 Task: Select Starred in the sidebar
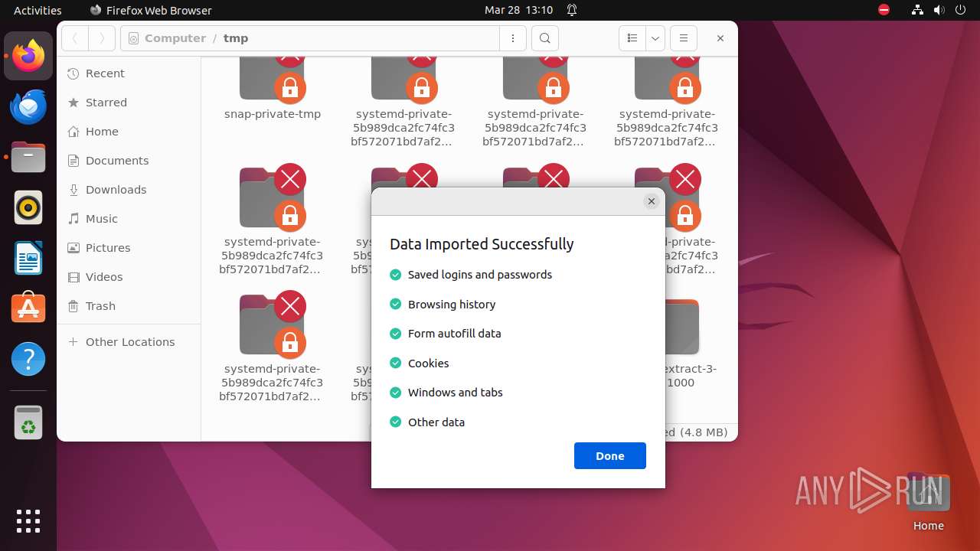tap(129, 103)
